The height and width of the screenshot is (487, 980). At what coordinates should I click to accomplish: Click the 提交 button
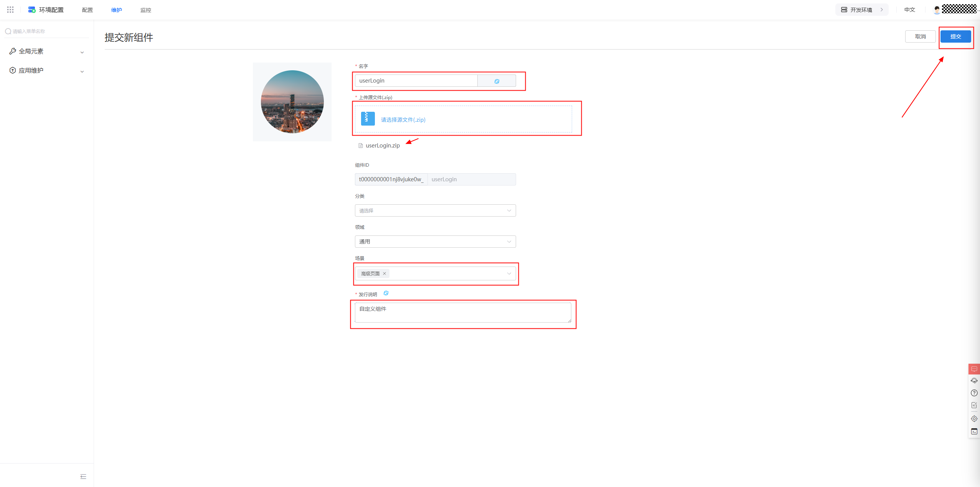955,36
